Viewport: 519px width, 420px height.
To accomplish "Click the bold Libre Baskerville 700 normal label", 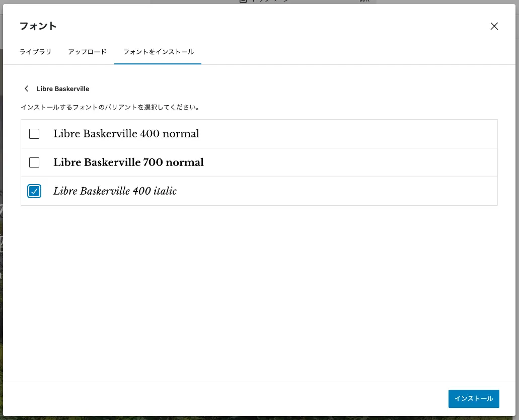I will [128, 162].
